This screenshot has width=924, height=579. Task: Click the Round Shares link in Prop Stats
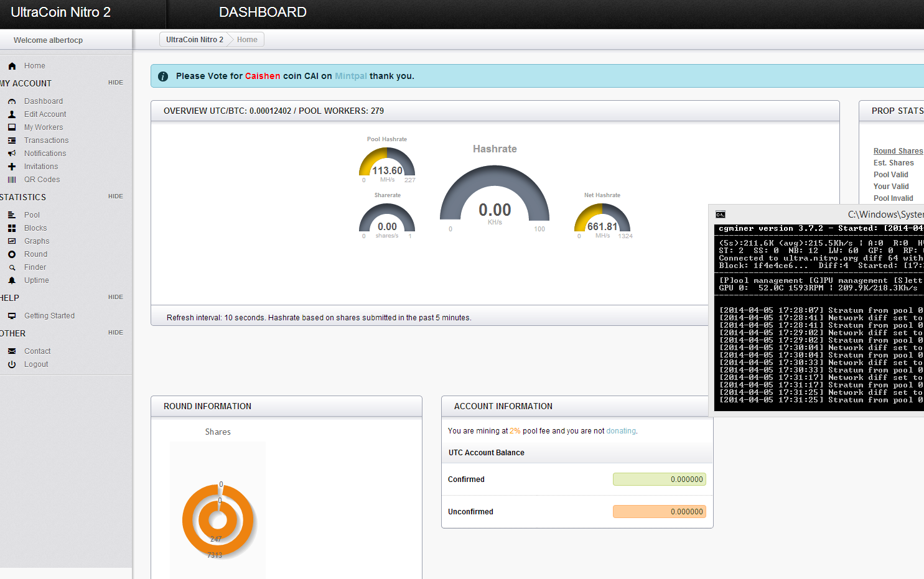click(898, 151)
